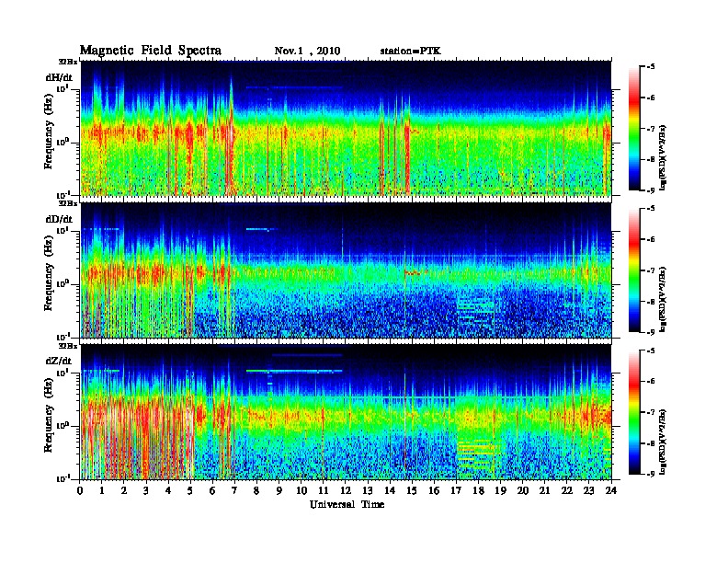Click the hour 11 tick label on time axis
The width and height of the screenshot is (728, 563).
[324, 491]
